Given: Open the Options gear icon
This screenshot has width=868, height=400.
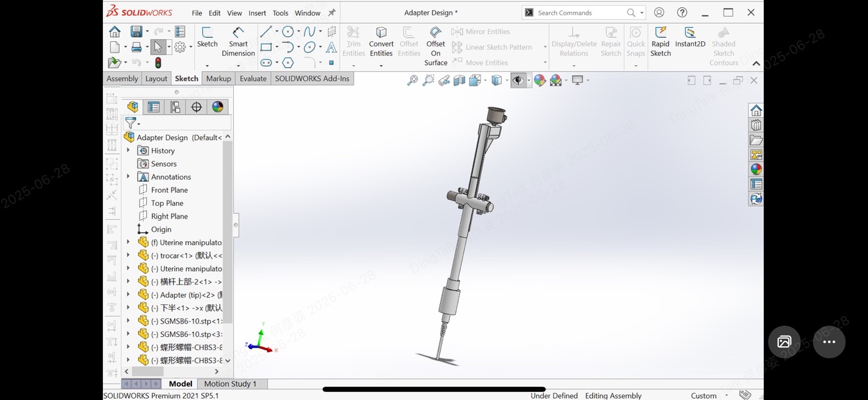Looking at the screenshot, I should 180,47.
